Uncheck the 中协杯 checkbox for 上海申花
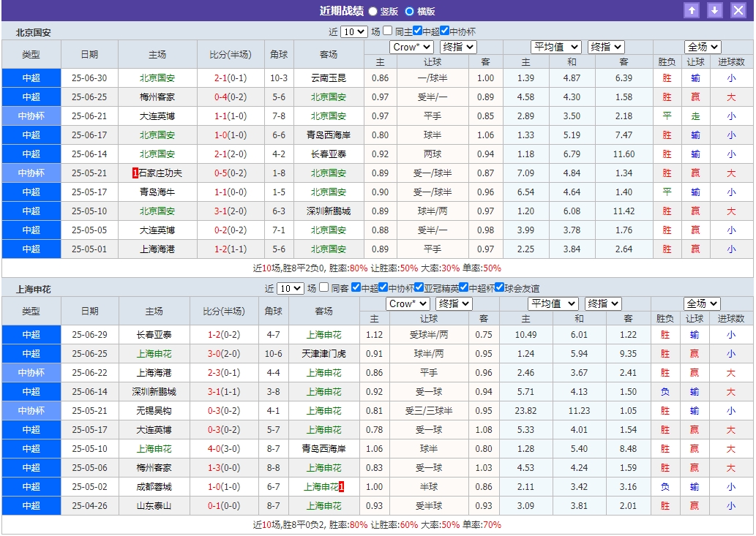This screenshot has width=756, height=536. [x=383, y=289]
